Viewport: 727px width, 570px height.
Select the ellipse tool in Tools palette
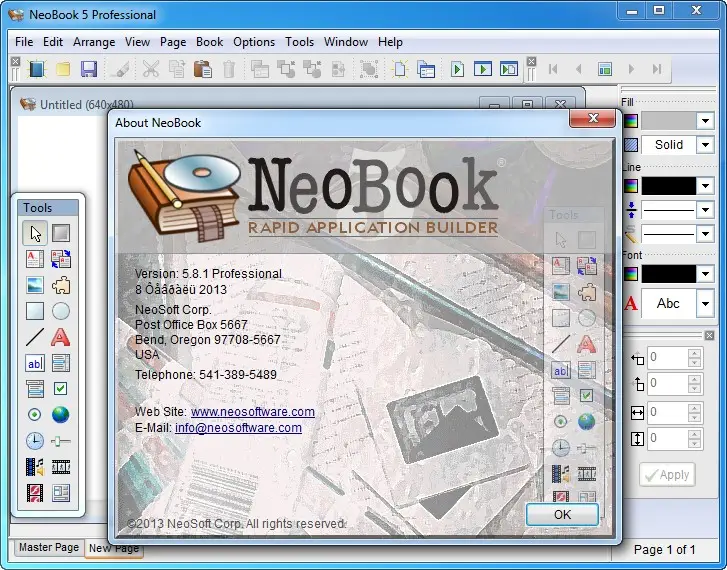pos(61,311)
